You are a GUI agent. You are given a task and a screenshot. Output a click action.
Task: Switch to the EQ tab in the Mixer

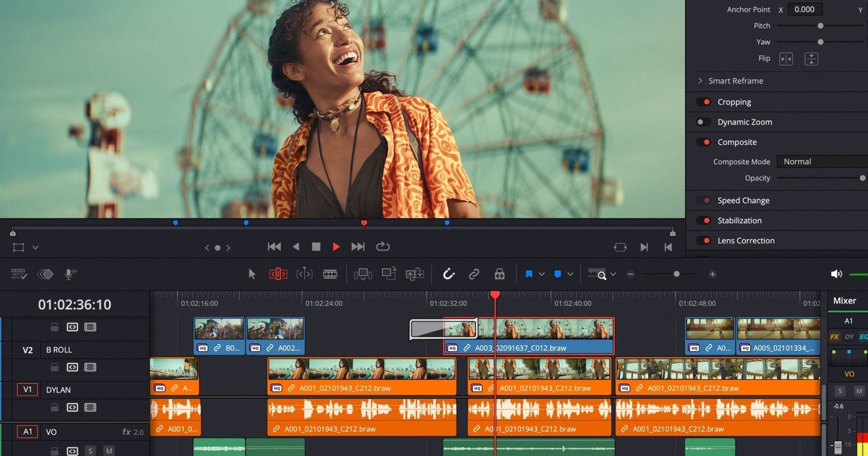click(863, 337)
